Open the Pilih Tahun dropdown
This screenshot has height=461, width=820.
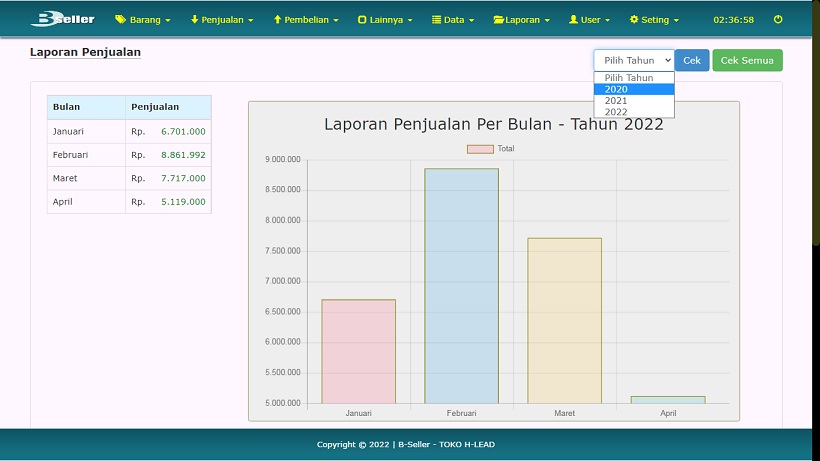pos(633,60)
